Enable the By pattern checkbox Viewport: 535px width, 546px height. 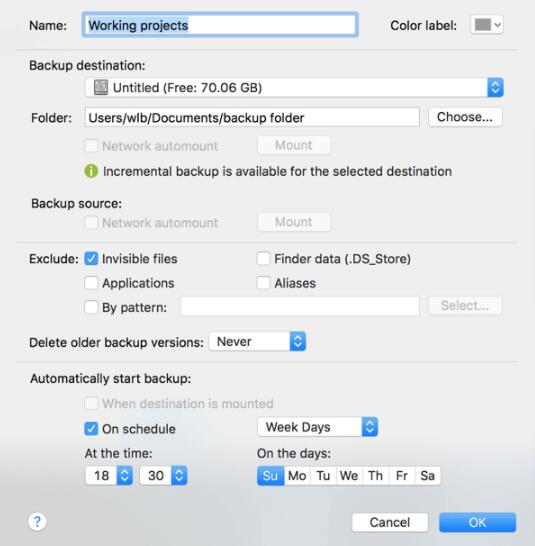[91, 307]
